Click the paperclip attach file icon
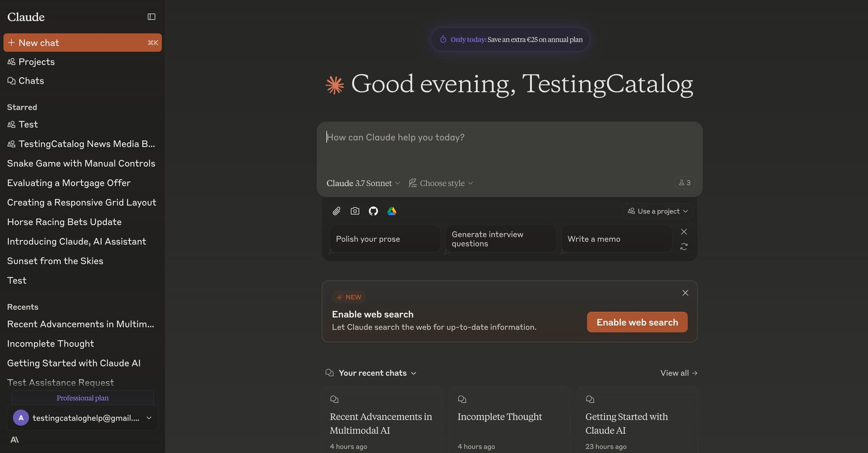 click(336, 211)
